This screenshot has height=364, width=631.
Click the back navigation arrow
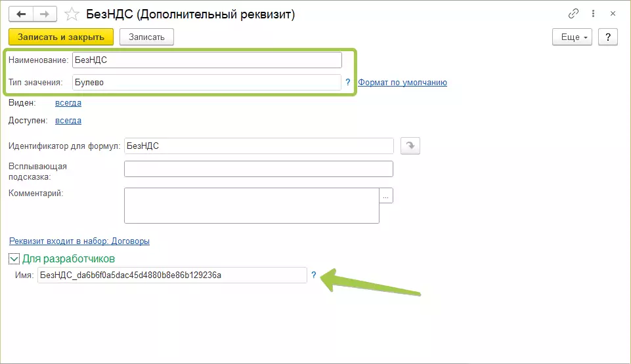click(21, 14)
